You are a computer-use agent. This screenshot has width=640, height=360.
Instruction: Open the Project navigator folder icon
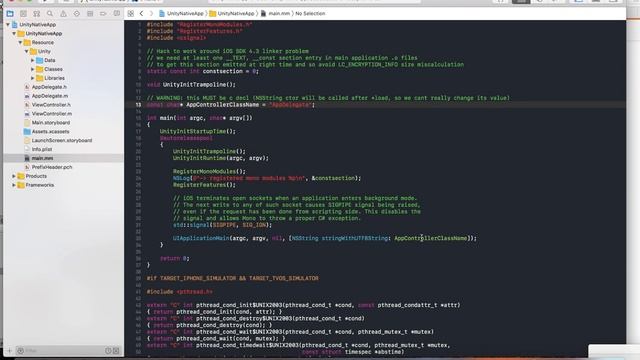click(10, 13)
